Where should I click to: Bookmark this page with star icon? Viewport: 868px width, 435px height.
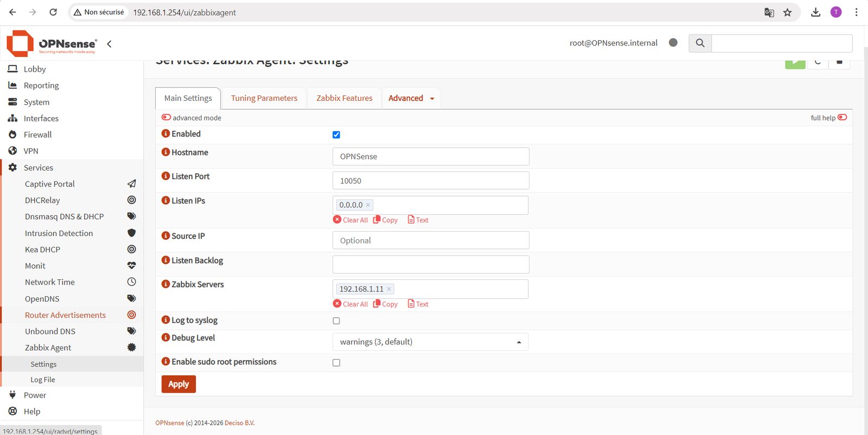pyautogui.click(x=787, y=12)
